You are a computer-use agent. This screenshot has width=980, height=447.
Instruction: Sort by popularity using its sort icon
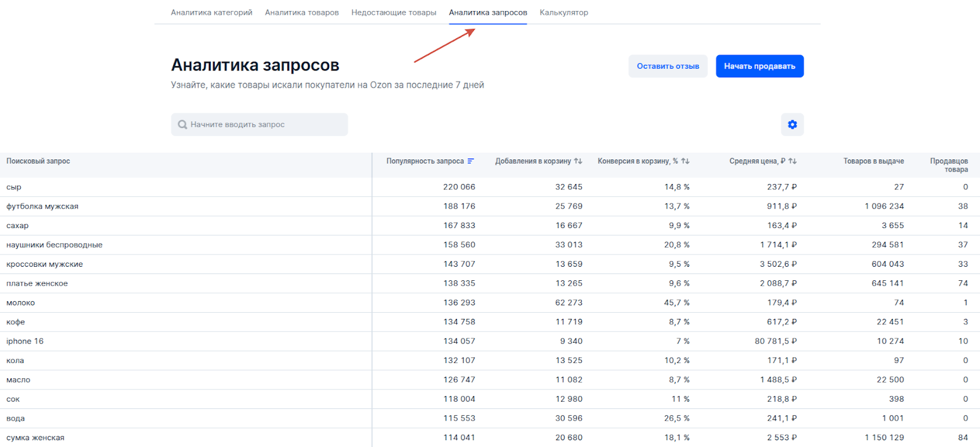(x=471, y=161)
